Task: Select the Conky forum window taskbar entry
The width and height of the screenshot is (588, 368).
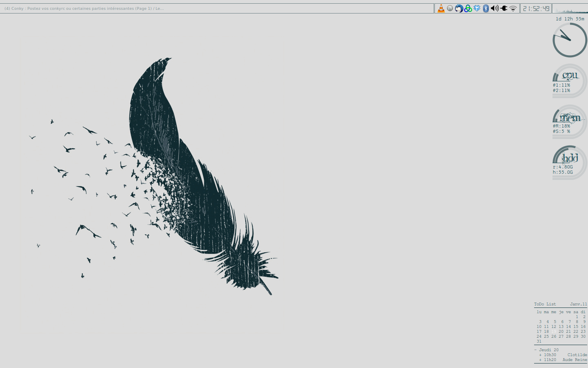Action: pos(217,9)
